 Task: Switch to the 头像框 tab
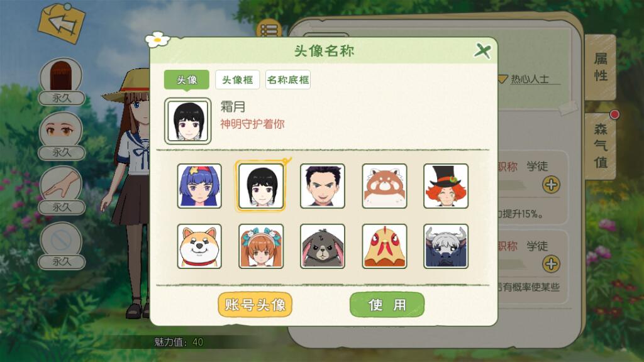(237, 80)
